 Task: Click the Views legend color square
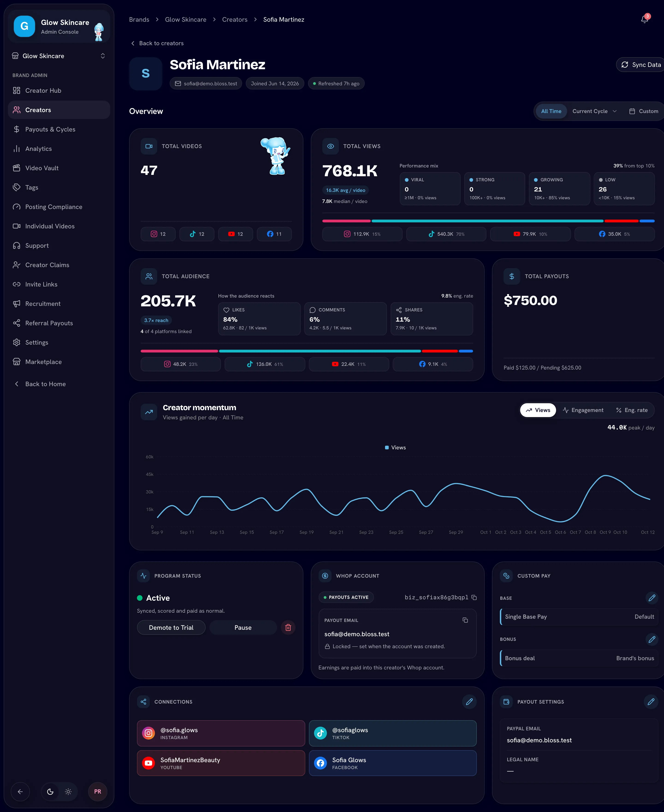pos(387,447)
